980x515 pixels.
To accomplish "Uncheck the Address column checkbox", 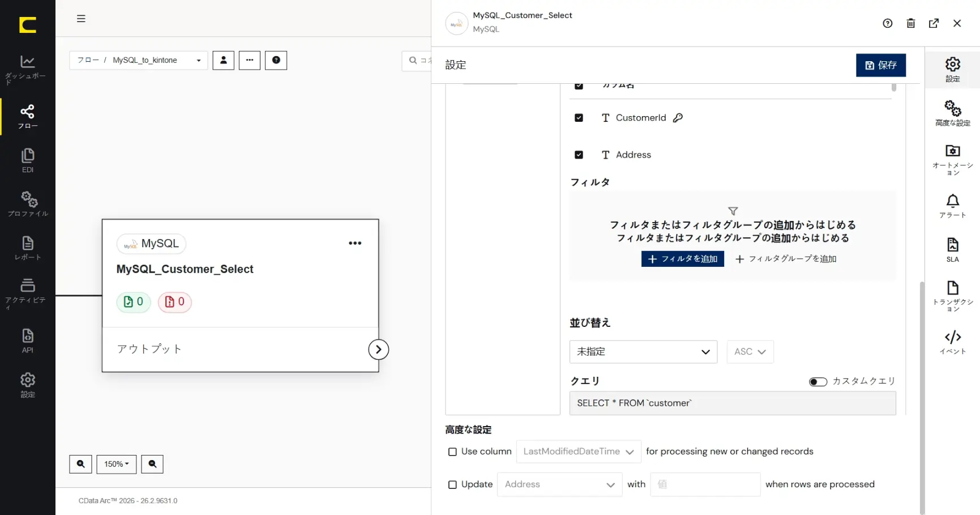I will point(579,155).
